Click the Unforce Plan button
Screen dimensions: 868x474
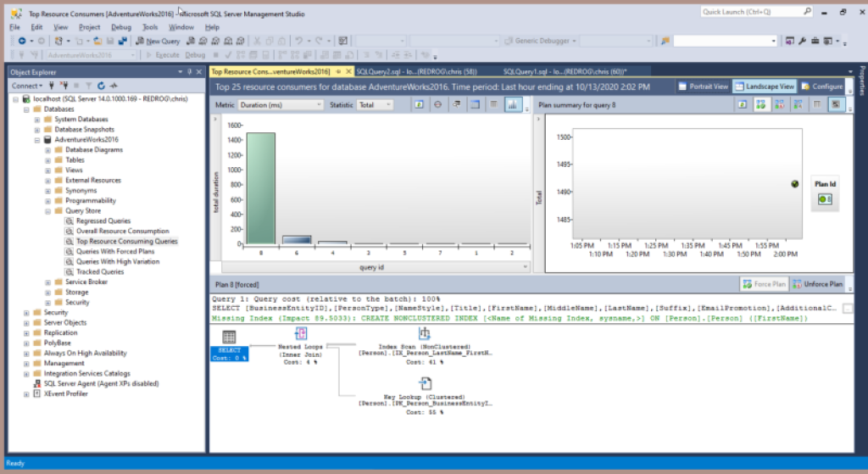(x=818, y=284)
